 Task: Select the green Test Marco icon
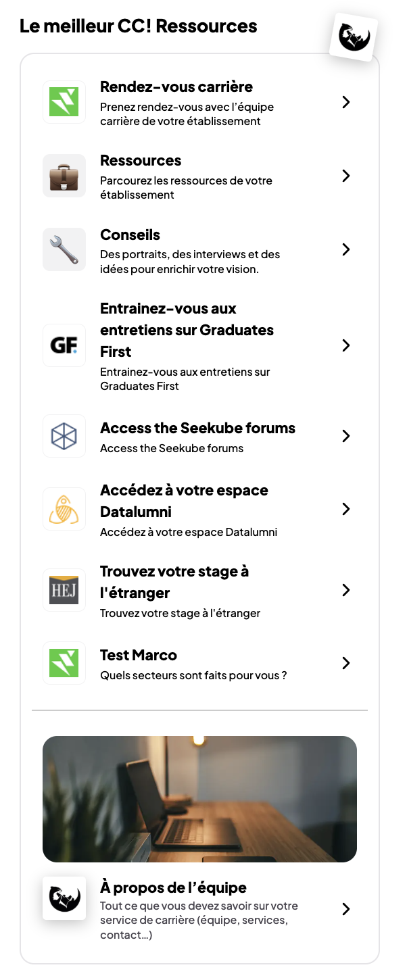pos(64,663)
